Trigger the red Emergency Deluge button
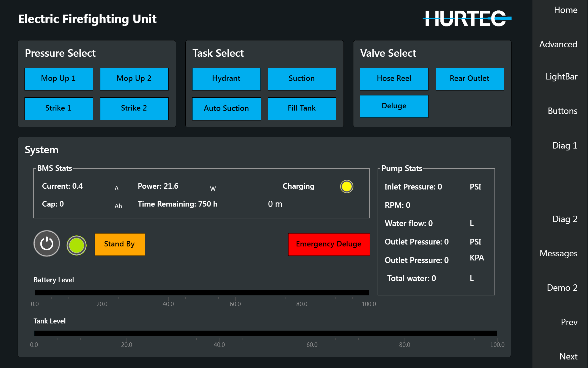 (x=329, y=245)
